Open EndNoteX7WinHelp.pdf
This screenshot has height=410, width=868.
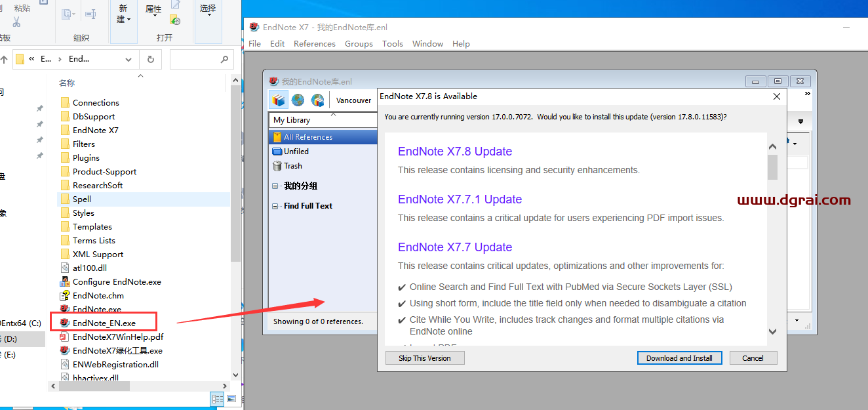point(117,336)
